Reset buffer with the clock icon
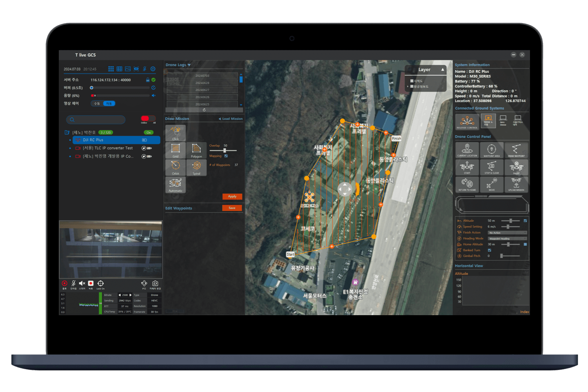The height and width of the screenshot is (392, 588). pyautogui.click(x=153, y=88)
